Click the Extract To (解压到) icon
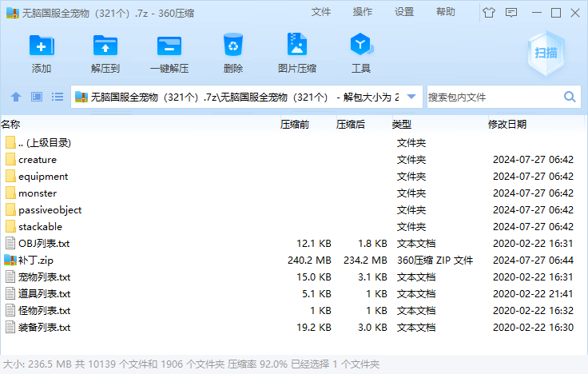 click(105, 46)
